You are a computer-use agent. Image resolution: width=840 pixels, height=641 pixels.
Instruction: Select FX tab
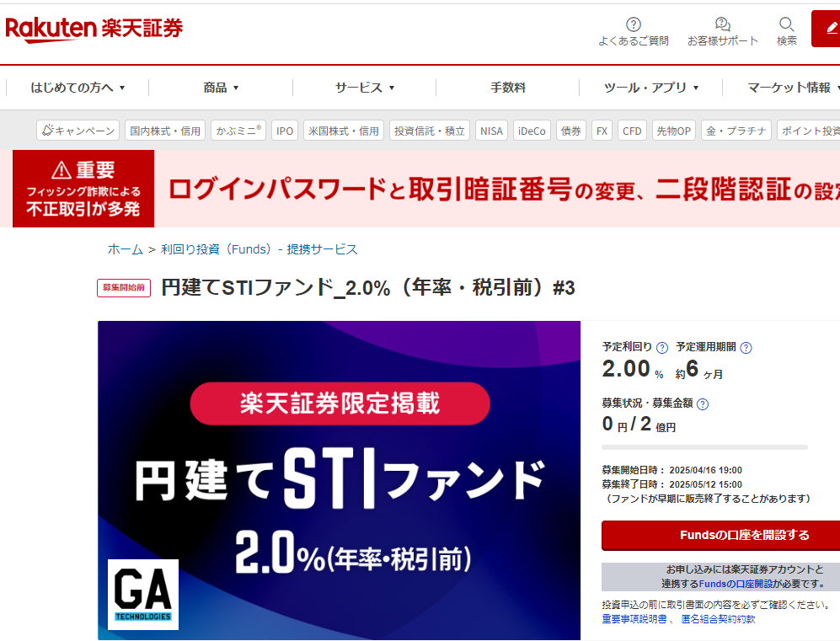pos(602,130)
